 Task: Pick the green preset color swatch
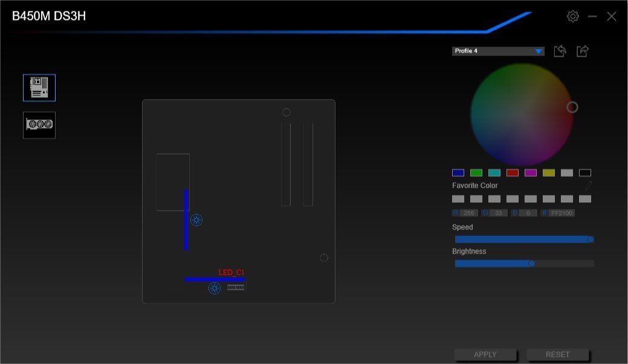click(x=476, y=173)
